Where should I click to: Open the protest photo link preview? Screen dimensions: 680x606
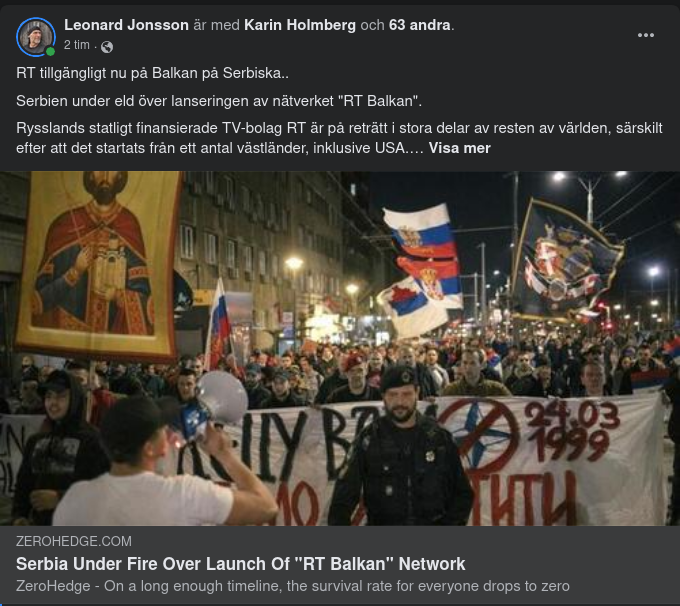click(340, 348)
